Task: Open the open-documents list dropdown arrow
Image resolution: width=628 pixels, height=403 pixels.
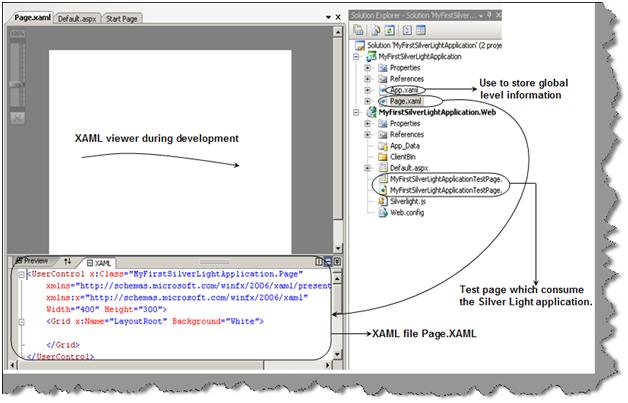Action: pos(328,17)
